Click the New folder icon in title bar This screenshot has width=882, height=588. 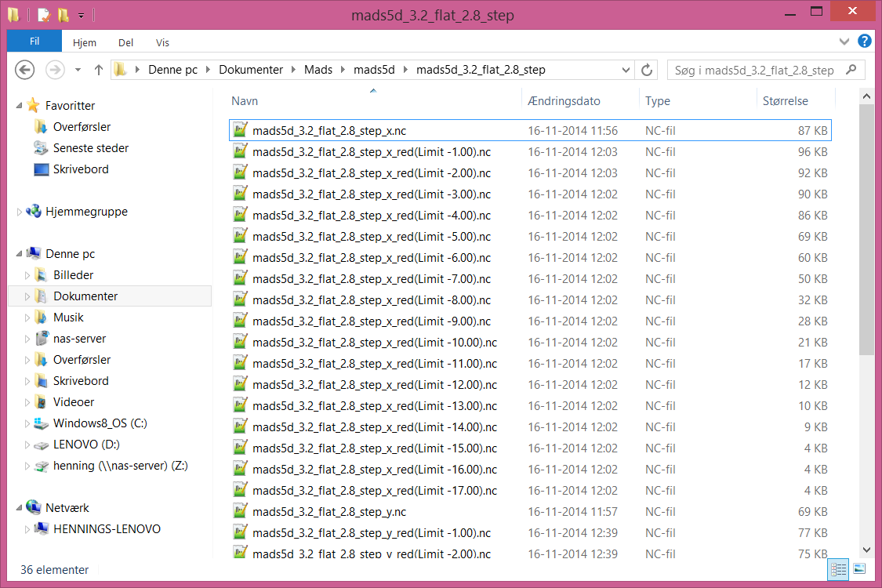tap(64, 15)
